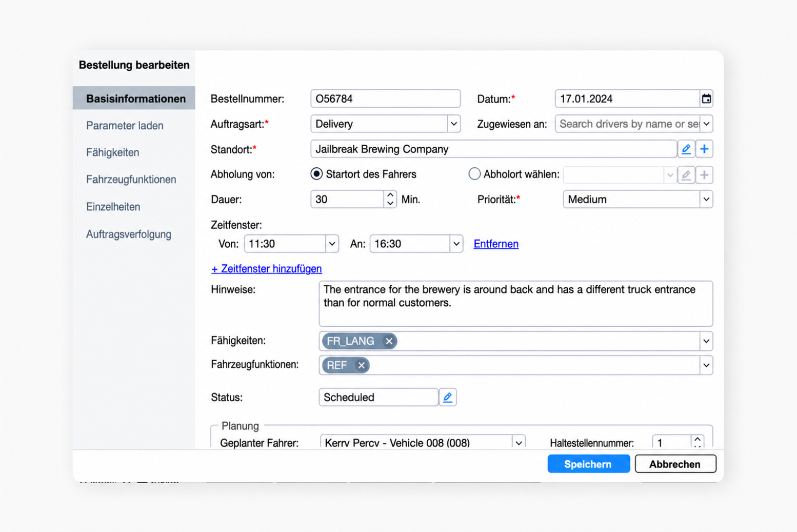Expand the Fahrzeugfunktionen dropdown arrow
This screenshot has height=532, width=797.
(x=706, y=365)
